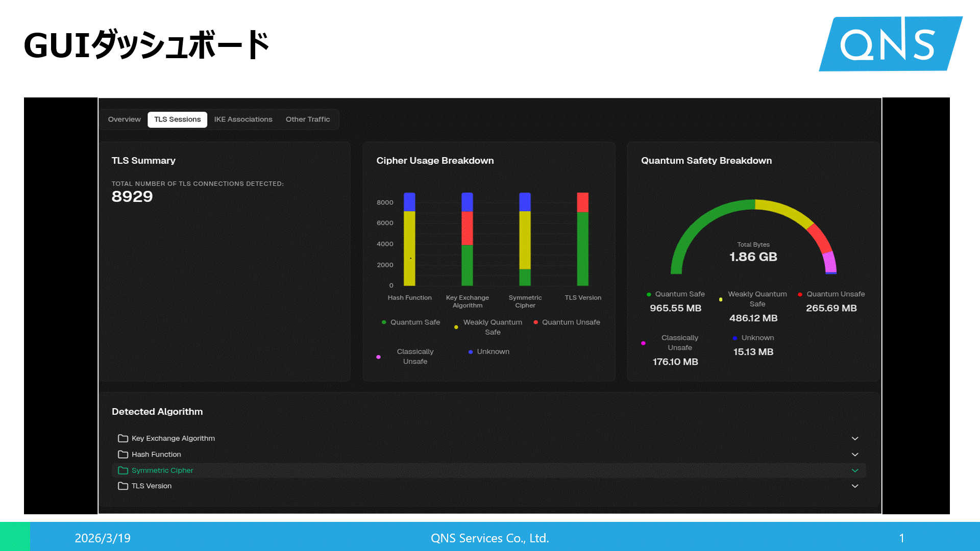Expand Hash Function row chevron
Viewport: 980px width, 551px height.
pyautogui.click(x=855, y=454)
